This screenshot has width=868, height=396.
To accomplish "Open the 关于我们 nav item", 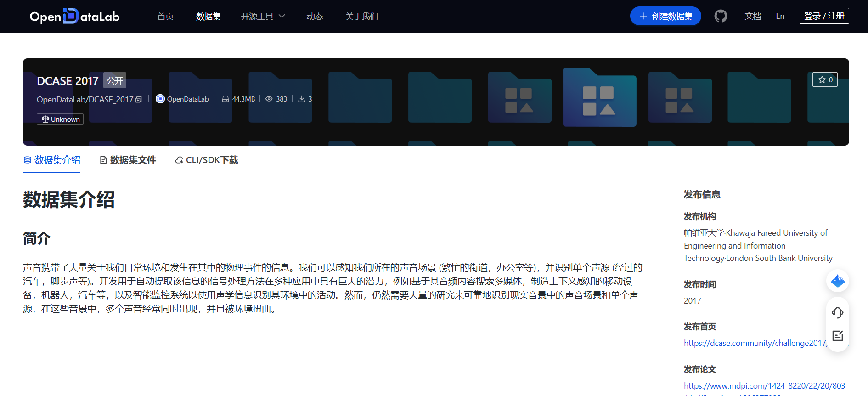I will 361,17.
